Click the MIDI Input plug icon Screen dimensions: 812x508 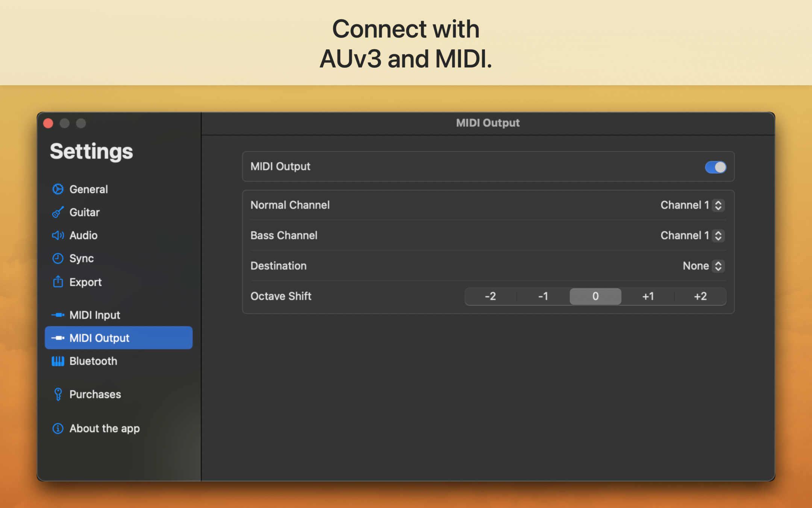pos(58,315)
